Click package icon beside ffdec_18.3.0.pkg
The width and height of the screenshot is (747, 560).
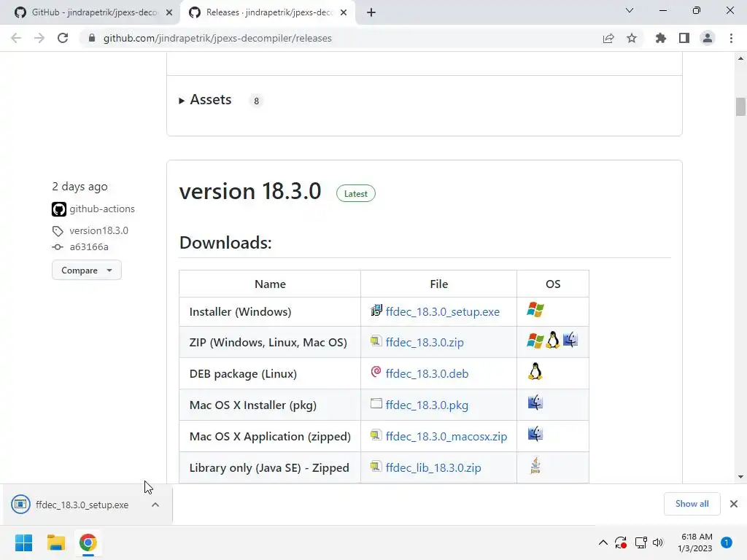coord(376,403)
